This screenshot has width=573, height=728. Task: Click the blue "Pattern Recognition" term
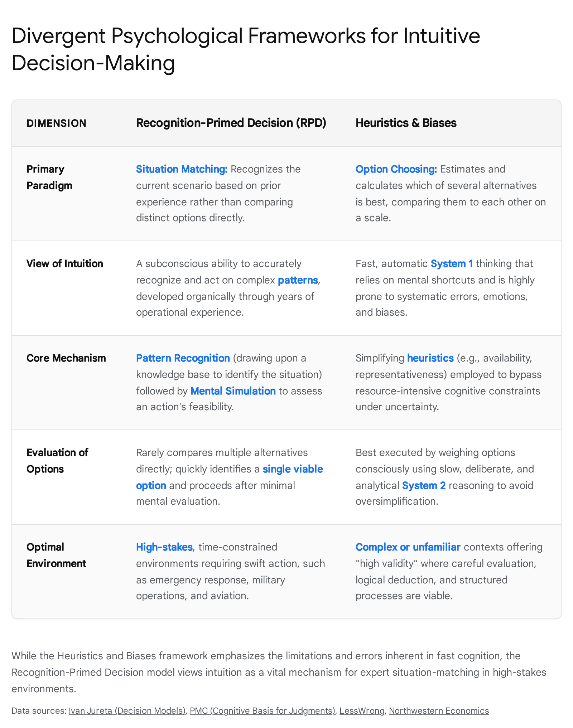click(183, 358)
